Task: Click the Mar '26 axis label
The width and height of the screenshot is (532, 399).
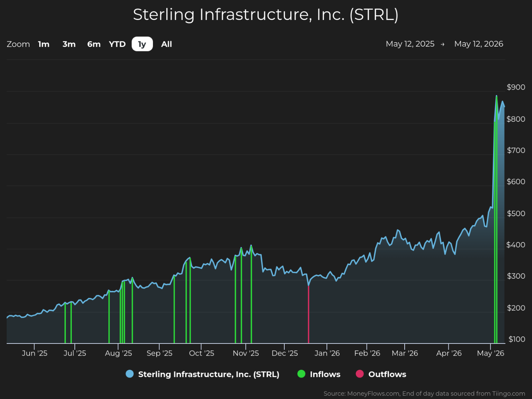Action: [x=405, y=353]
